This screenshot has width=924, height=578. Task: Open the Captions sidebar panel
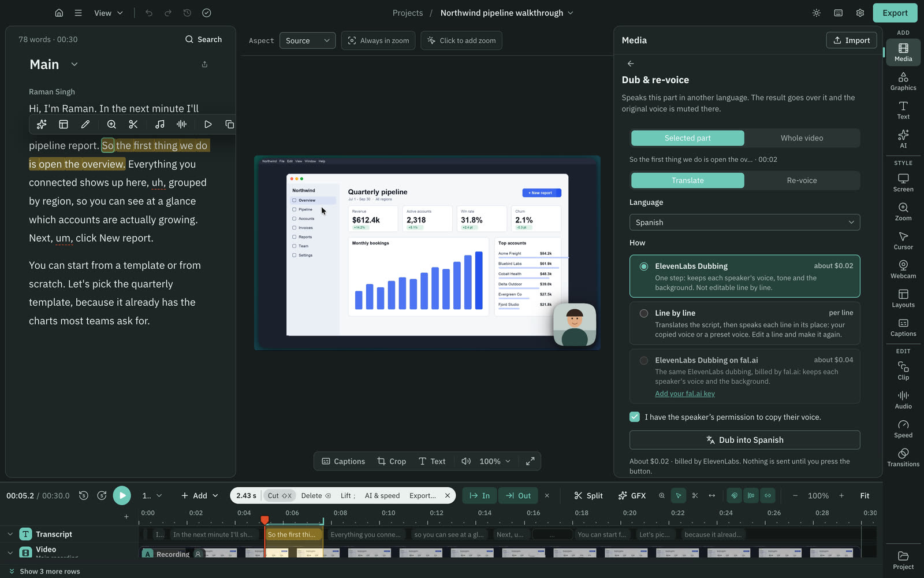(903, 327)
